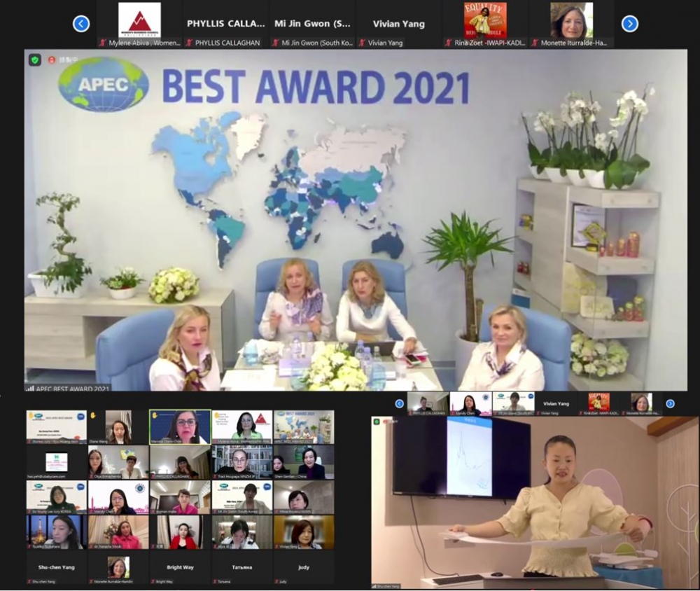Click the main APEC BEST AWARD 2021 speaker video

coord(356,221)
